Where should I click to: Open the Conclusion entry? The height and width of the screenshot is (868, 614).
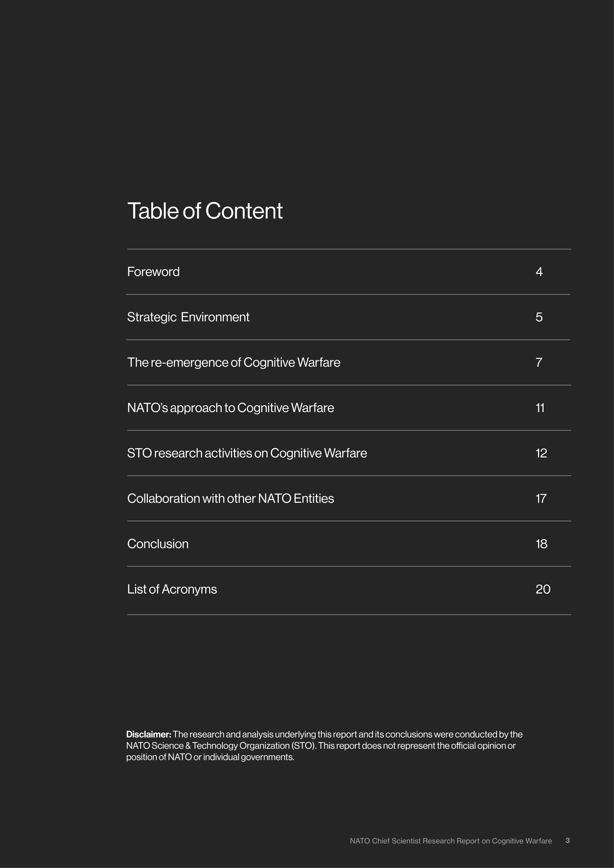click(x=158, y=544)
